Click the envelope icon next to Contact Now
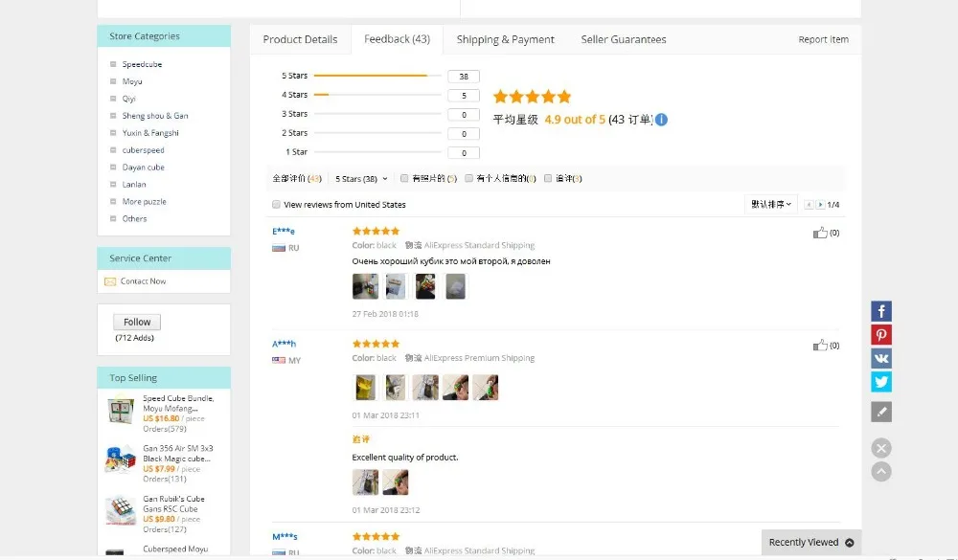The width and height of the screenshot is (958, 560). click(x=110, y=281)
